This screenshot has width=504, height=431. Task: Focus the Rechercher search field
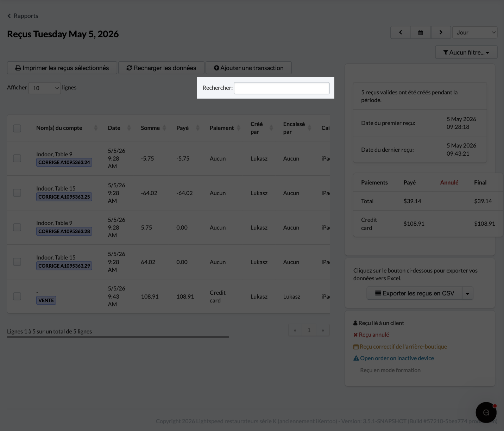[282, 88]
